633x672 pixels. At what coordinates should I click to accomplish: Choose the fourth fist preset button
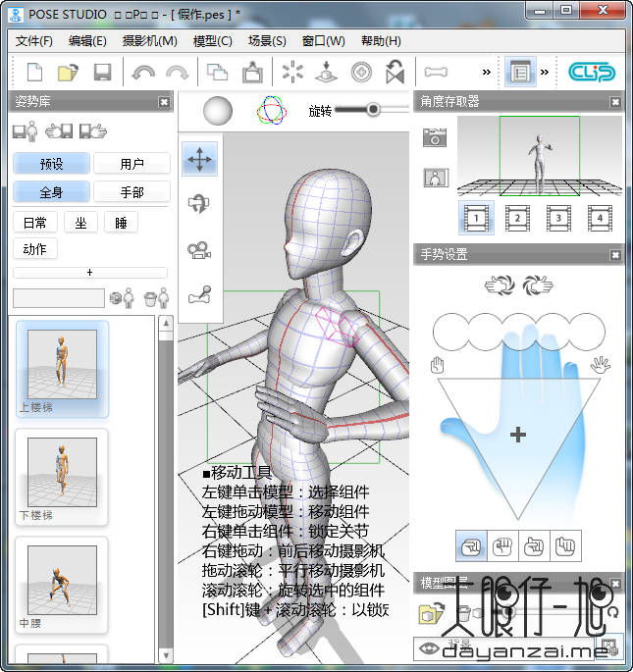pyautogui.click(x=565, y=546)
